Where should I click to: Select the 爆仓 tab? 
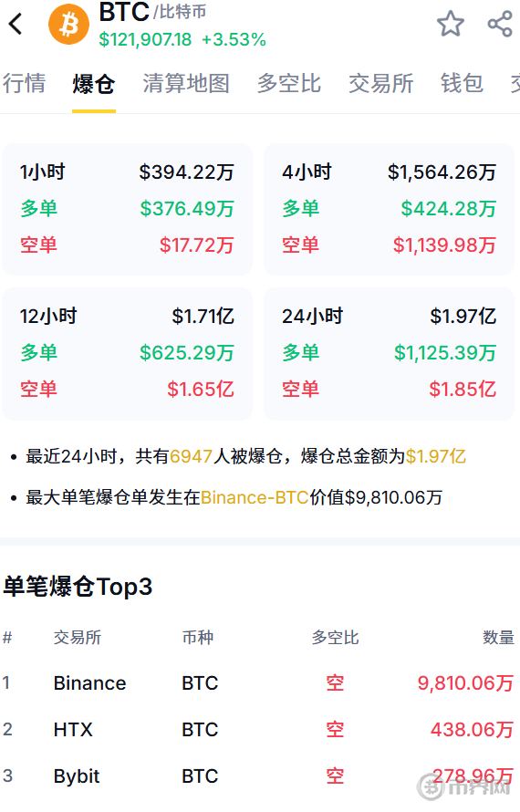point(94,83)
